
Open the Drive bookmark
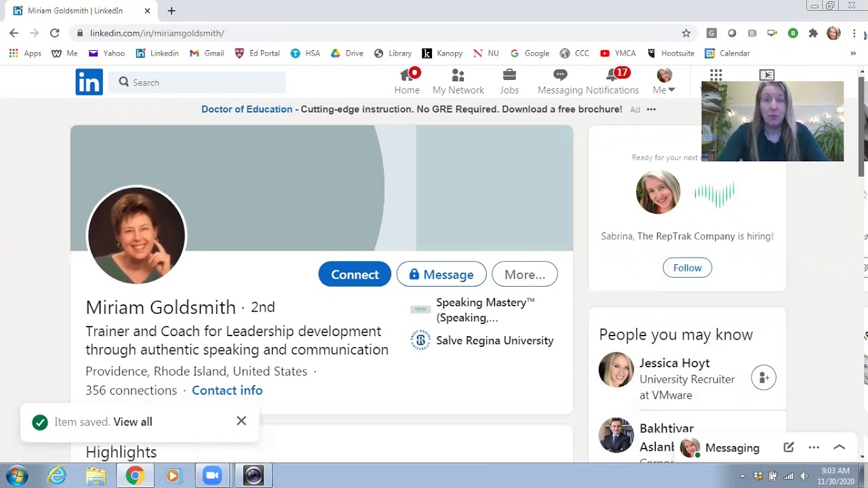pos(347,53)
